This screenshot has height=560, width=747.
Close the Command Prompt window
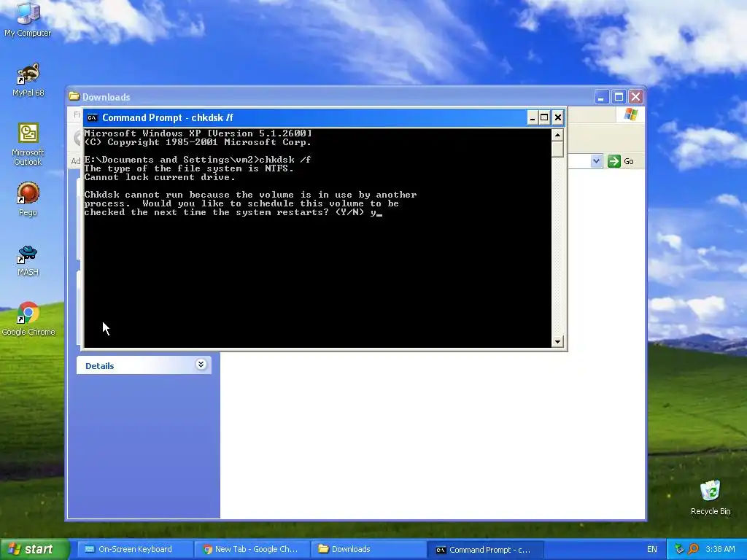558,117
